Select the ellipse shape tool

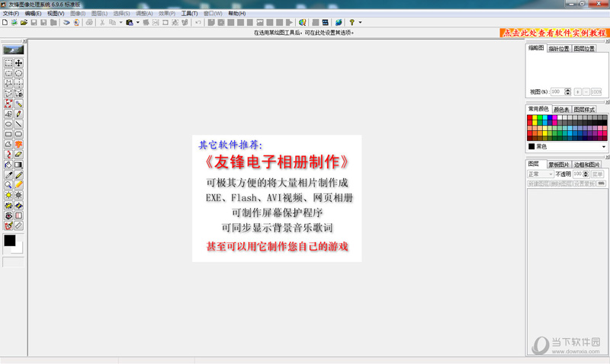[8, 124]
